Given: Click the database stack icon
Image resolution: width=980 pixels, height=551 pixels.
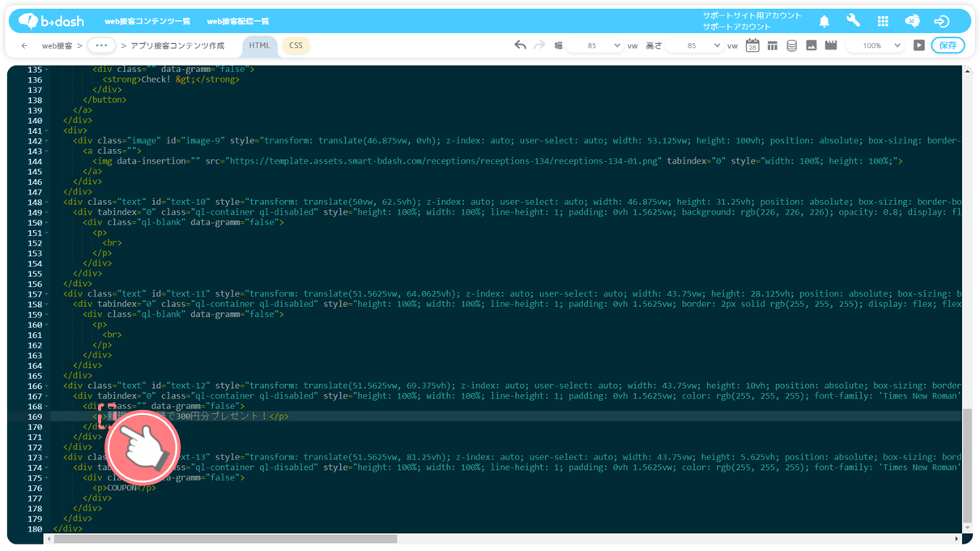Looking at the screenshot, I should click(791, 45).
